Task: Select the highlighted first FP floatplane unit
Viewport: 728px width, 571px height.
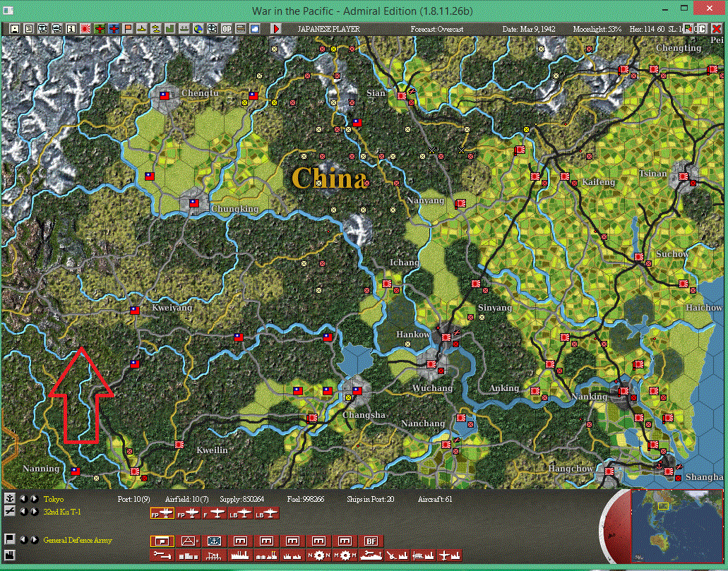Action: coord(162,513)
